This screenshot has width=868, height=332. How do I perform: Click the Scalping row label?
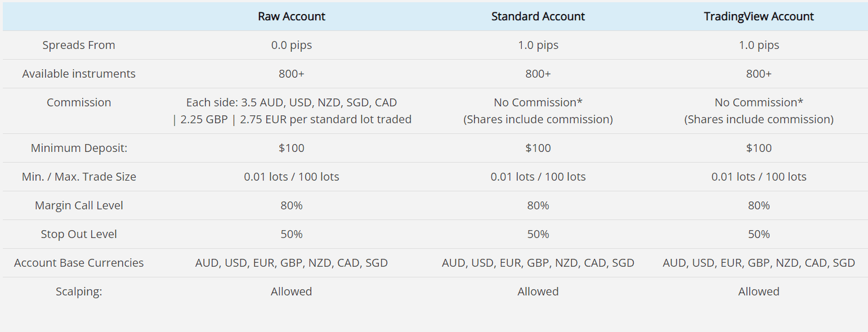point(79,291)
